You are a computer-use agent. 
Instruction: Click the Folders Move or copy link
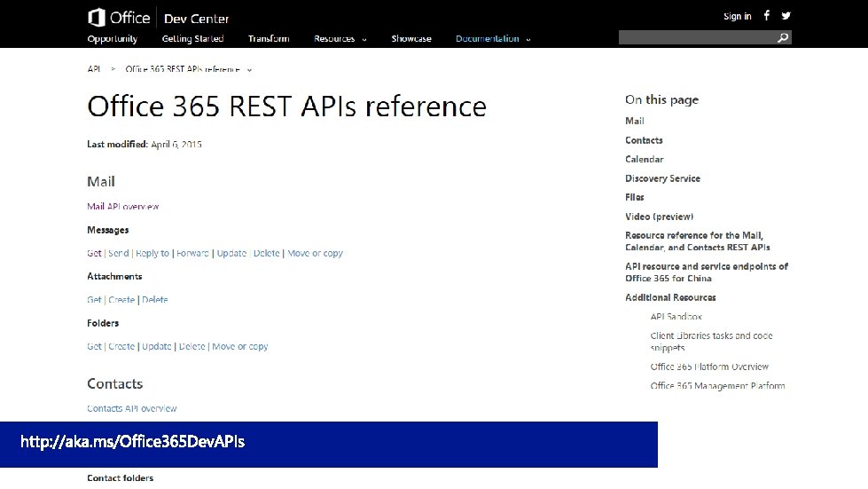239,346
